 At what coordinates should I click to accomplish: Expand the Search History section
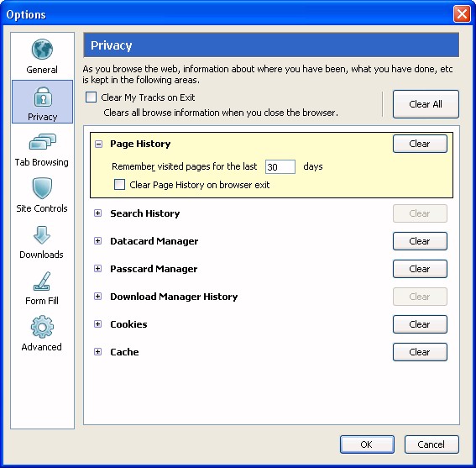pos(97,213)
